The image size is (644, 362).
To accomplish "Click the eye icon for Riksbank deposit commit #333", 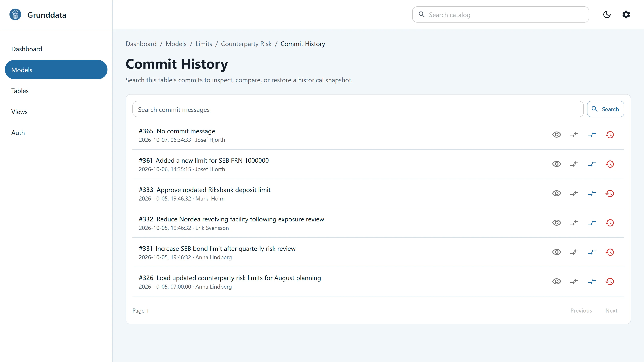I will 556,193.
